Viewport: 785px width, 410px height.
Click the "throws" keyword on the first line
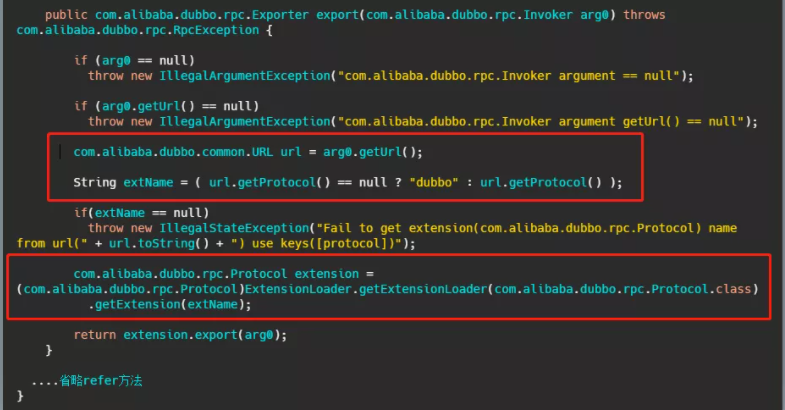click(644, 15)
